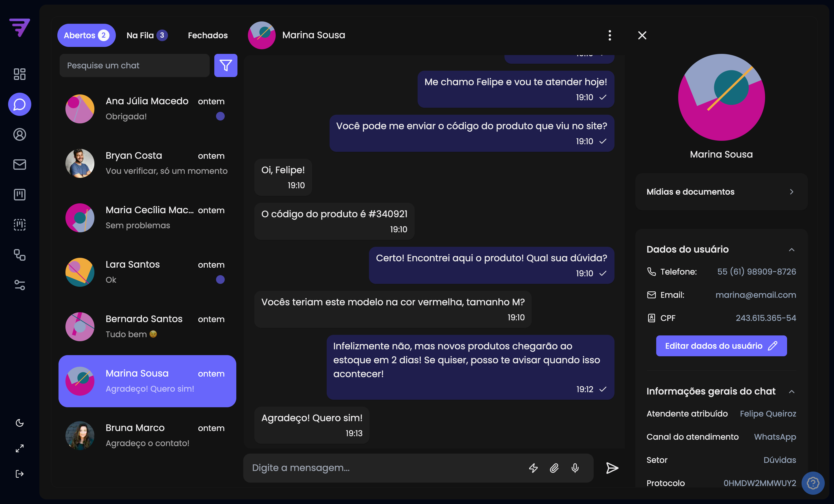This screenshot has width=834, height=504.
Task: Open the chat filter funnel button
Action: click(225, 65)
